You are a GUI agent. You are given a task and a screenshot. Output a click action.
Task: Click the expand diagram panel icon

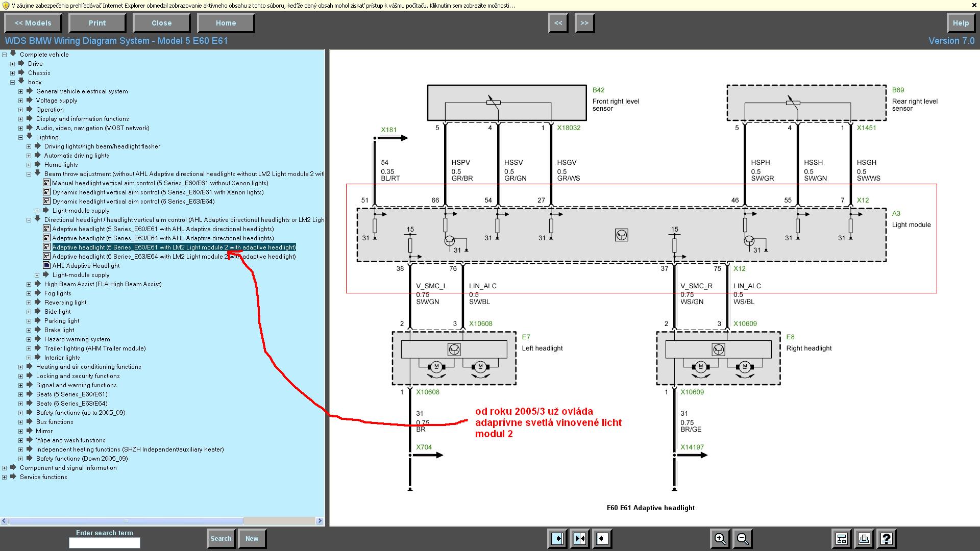[x=602, y=538]
